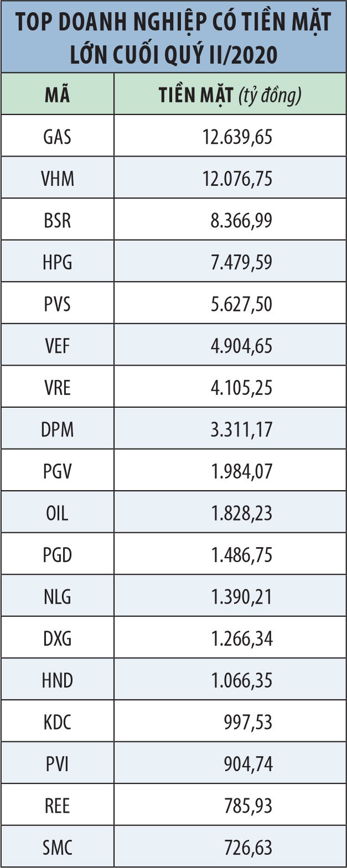Select the BSR cash value 8.366,99
This screenshot has width=347, height=868.
coord(241,221)
